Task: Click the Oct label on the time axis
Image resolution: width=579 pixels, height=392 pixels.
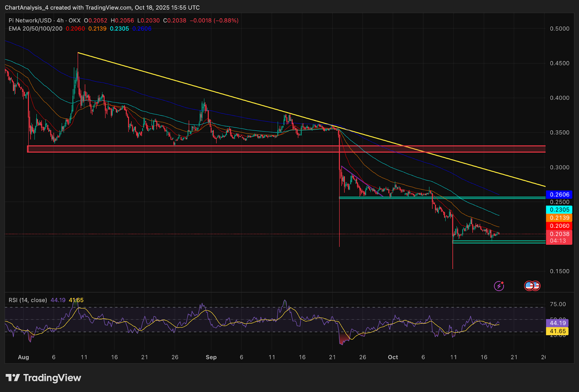Action: point(393,357)
